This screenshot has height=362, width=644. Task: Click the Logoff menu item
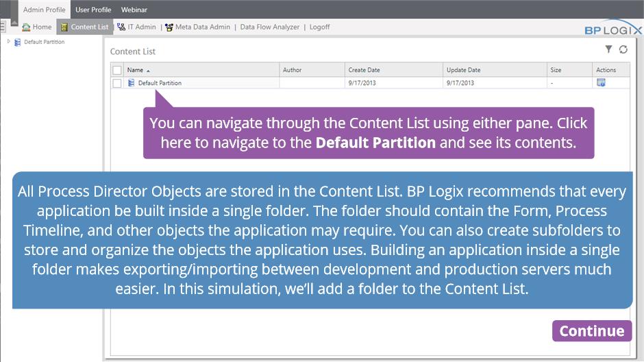click(319, 27)
